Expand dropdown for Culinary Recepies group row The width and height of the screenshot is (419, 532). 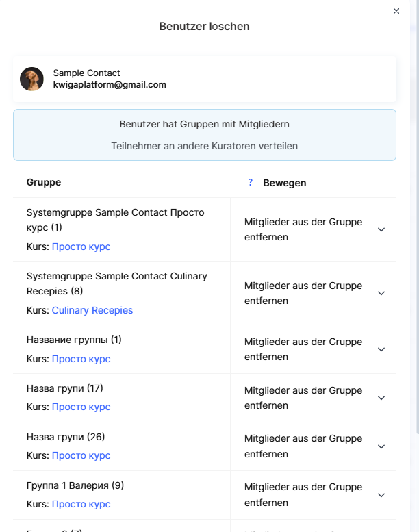tap(381, 293)
